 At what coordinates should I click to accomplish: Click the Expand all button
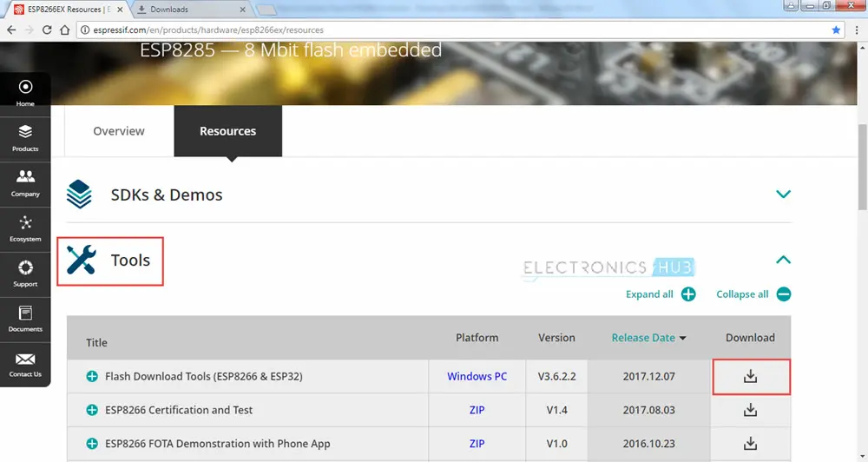[661, 294]
